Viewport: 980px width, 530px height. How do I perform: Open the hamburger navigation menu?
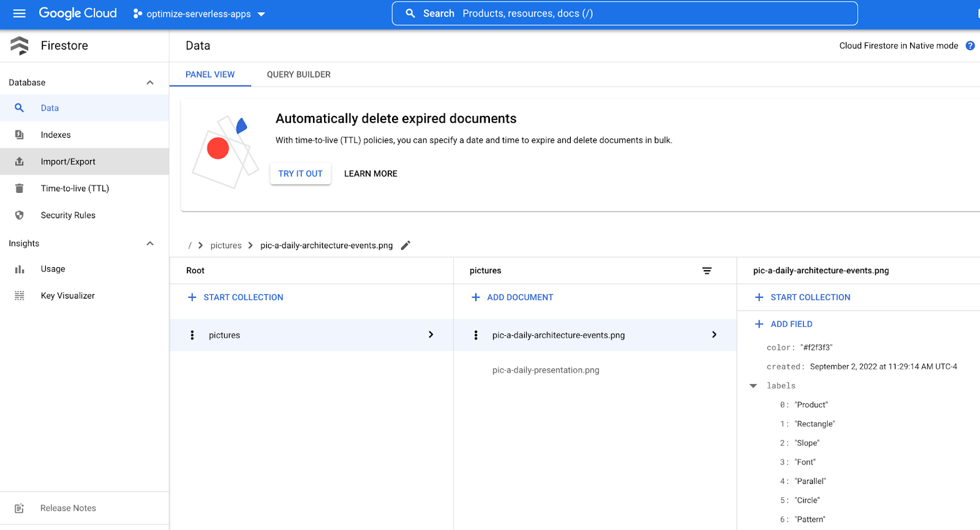[x=20, y=13]
